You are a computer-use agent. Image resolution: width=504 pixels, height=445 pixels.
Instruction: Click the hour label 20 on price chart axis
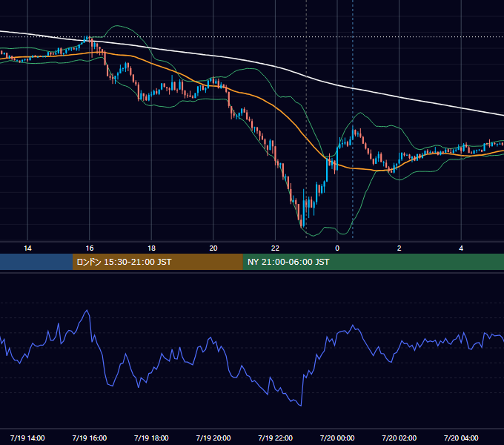coord(213,248)
